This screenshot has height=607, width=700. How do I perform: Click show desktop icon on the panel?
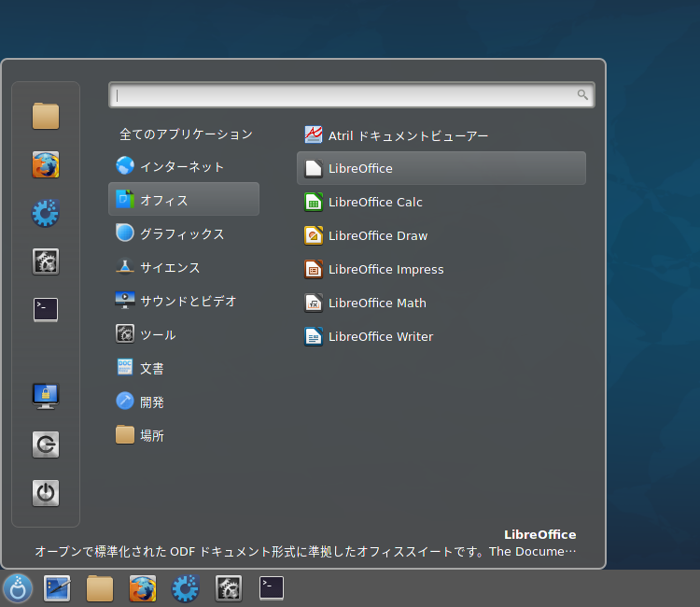(57, 588)
